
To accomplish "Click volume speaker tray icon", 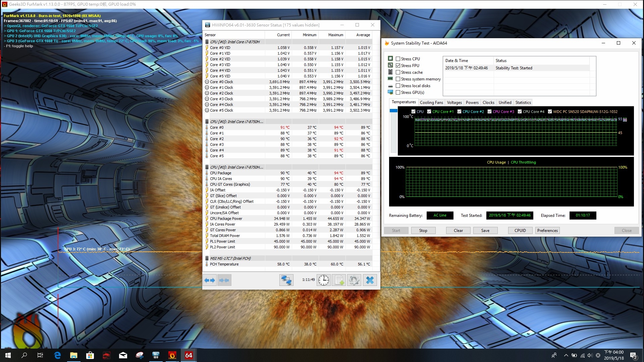I will click(590, 355).
